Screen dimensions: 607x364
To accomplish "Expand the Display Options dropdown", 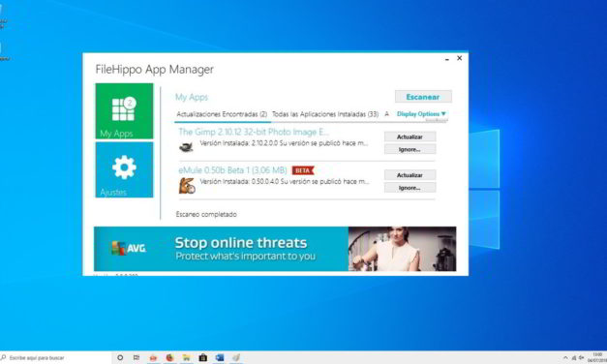I will coord(421,114).
